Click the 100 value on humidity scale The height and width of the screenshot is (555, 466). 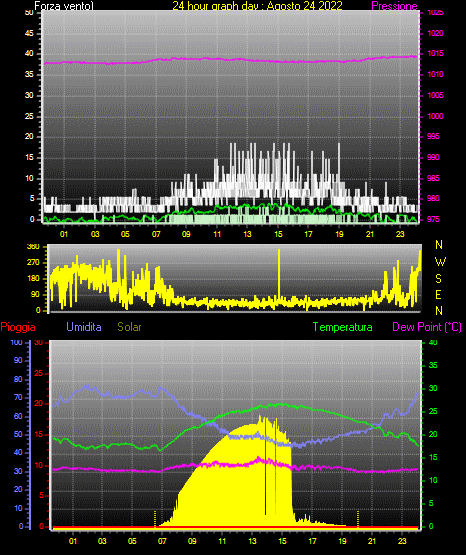click(x=16, y=343)
